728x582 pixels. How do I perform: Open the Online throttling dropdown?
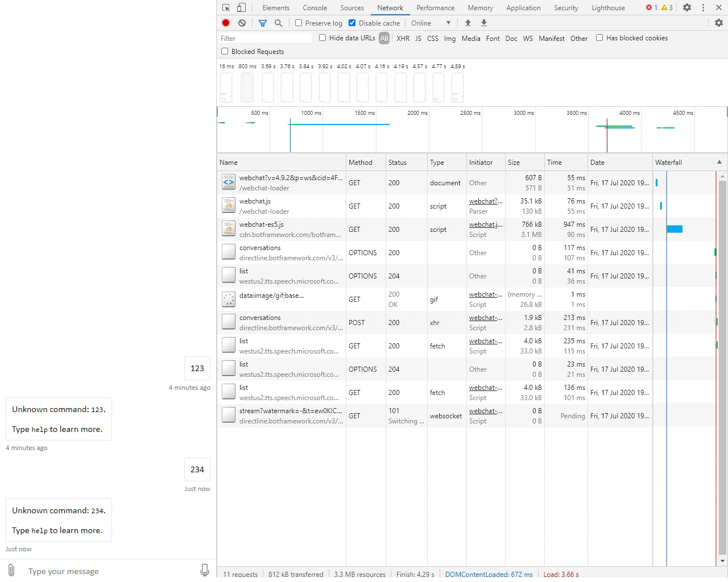(431, 23)
